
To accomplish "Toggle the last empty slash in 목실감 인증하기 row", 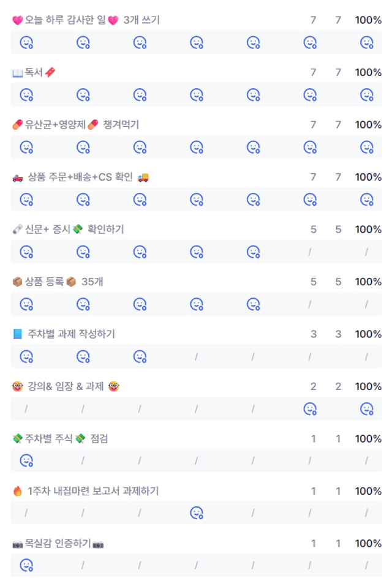I will (366, 565).
